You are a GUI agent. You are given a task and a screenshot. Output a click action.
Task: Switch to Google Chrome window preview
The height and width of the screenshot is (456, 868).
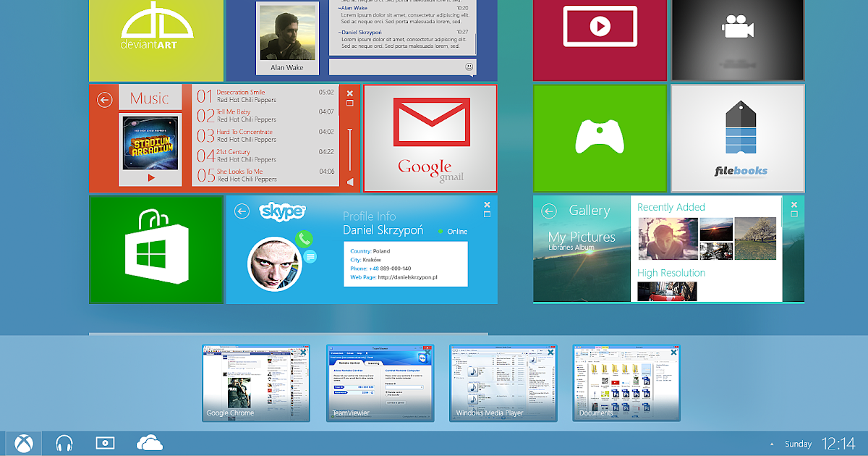(256, 383)
